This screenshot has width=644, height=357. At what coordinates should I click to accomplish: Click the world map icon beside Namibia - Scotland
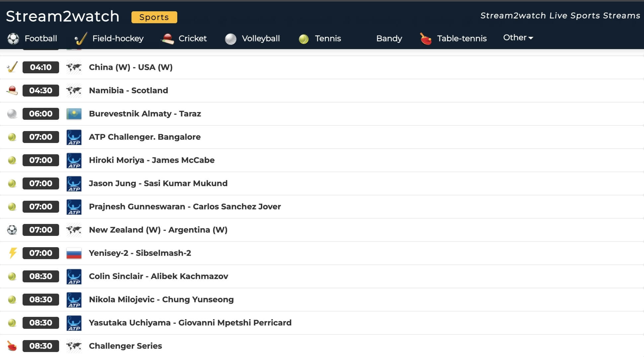(74, 91)
